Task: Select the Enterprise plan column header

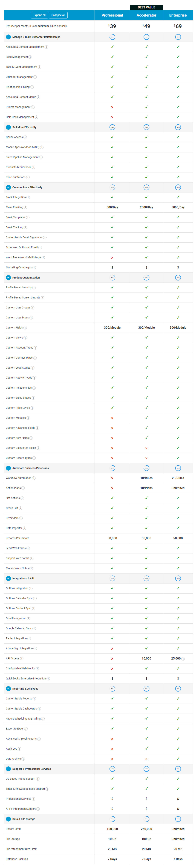Action: [x=178, y=15]
